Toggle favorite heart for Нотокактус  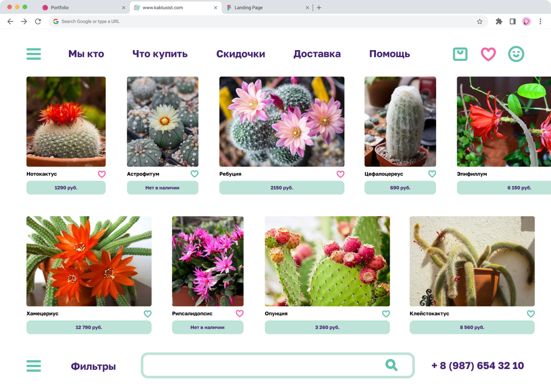(x=102, y=174)
